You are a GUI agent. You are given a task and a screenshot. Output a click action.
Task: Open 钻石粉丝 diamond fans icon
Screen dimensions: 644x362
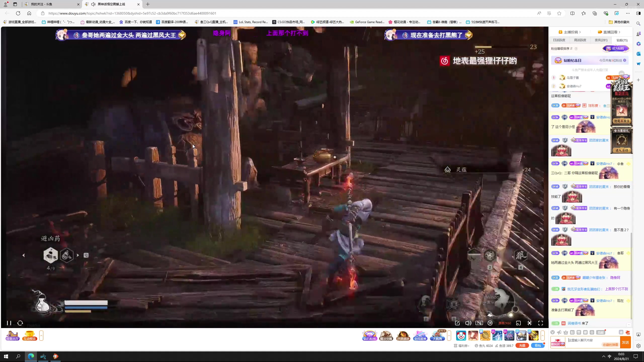coord(370,336)
